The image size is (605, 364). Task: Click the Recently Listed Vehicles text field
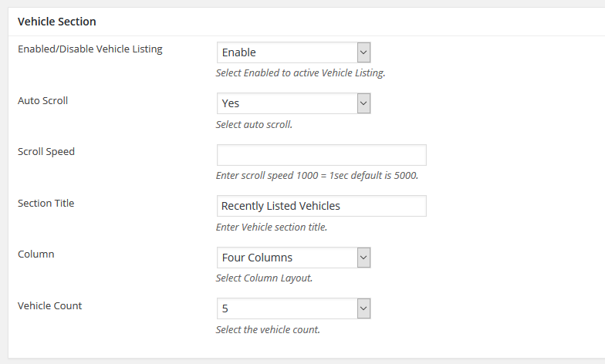tap(321, 206)
